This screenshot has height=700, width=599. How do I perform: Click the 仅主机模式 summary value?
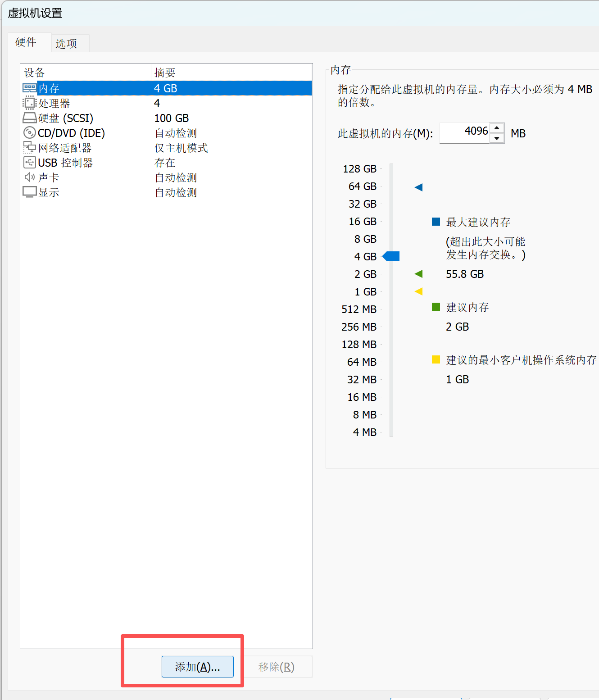tap(181, 148)
